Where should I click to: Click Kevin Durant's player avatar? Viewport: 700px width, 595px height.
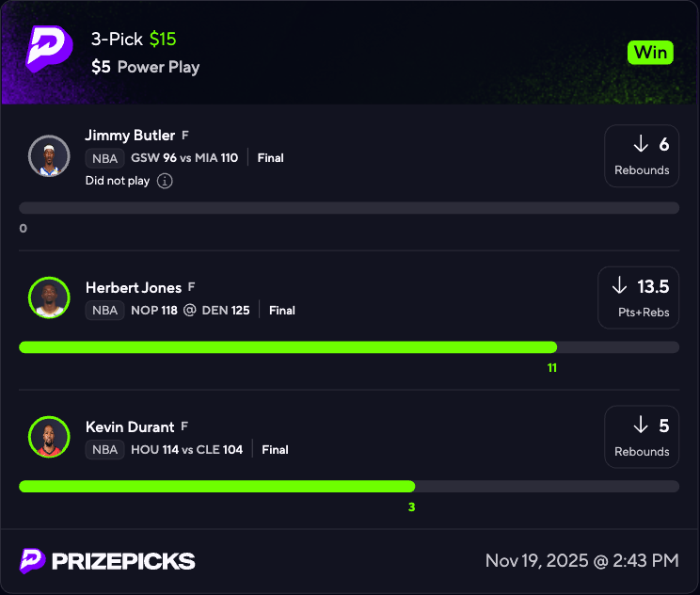tap(49, 438)
